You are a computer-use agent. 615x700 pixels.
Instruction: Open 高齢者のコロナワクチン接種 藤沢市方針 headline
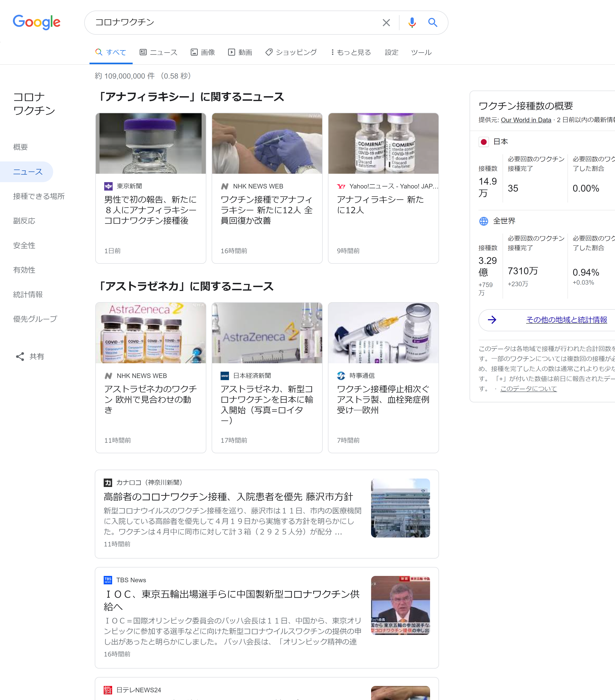pyautogui.click(x=228, y=497)
